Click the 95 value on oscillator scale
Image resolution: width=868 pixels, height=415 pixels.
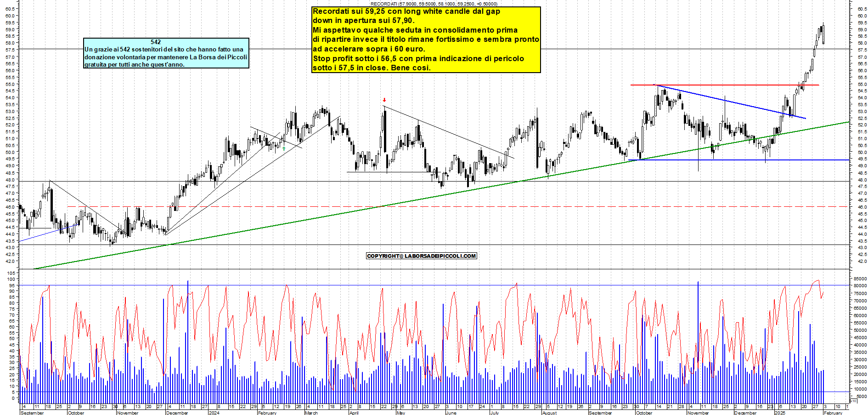[x=12, y=285]
